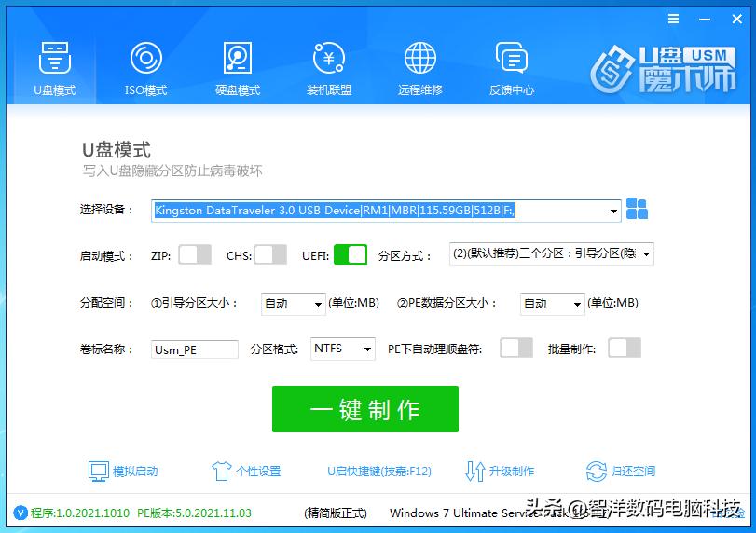The width and height of the screenshot is (756, 533).
Task: Click the green 一键制作 button
Action: [365, 409]
